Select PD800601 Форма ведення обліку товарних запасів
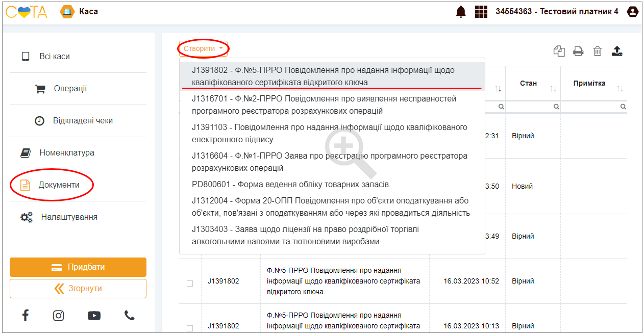 [332, 185]
